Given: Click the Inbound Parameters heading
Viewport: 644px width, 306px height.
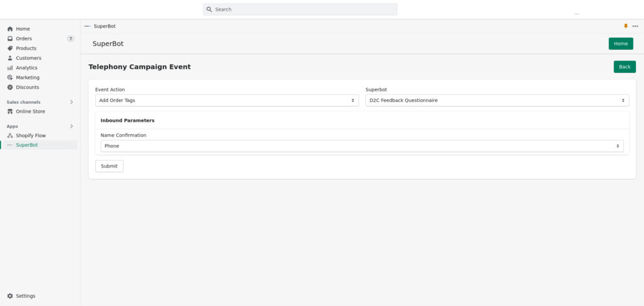Looking at the screenshot, I should [127, 120].
